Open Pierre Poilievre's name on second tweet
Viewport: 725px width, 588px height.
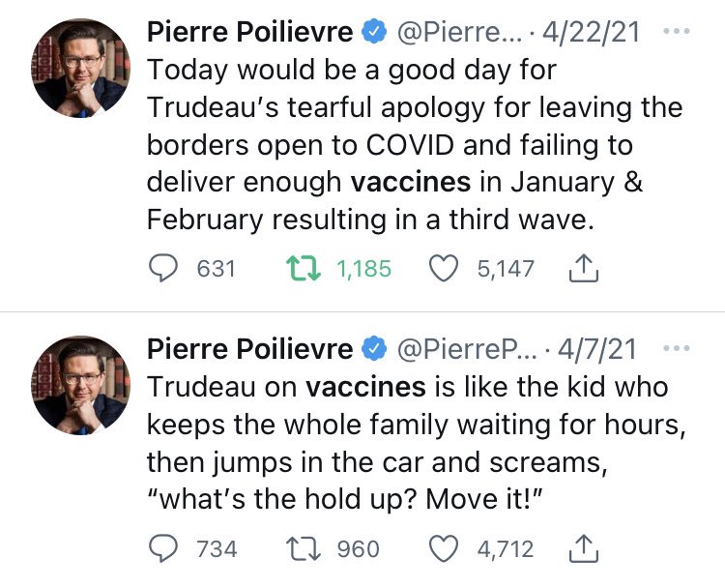coord(249,349)
